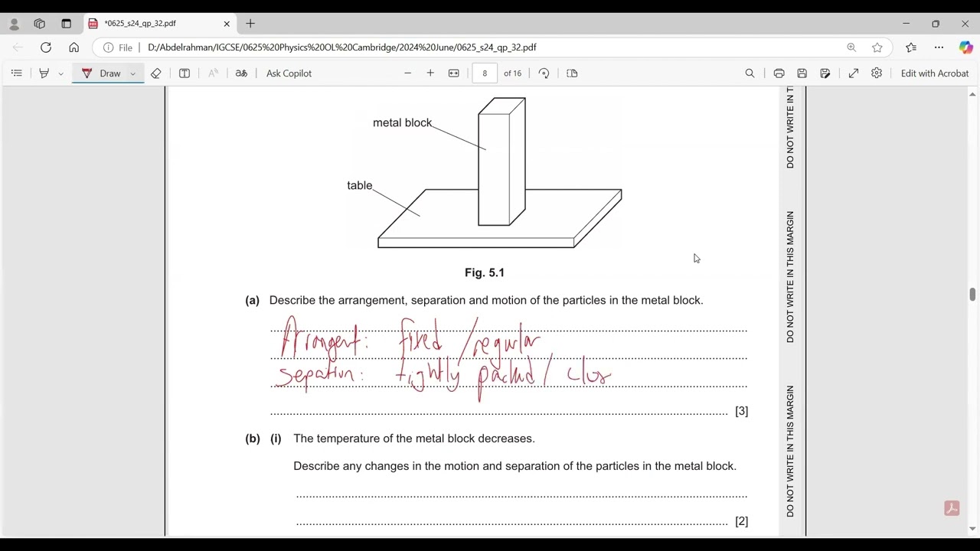The height and width of the screenshot is (551, 980).
Task: Open the Workspaces icon
Action: coord(40,24)
